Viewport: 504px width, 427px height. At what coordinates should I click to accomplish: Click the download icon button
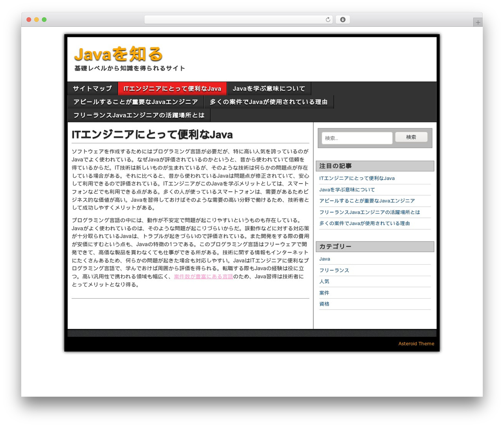coord(343,20)
